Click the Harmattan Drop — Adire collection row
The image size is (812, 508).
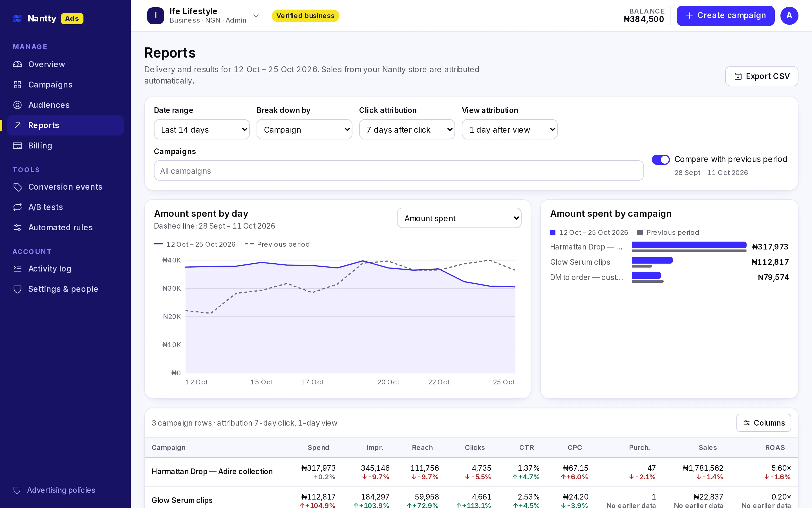[x=471, y=472]
